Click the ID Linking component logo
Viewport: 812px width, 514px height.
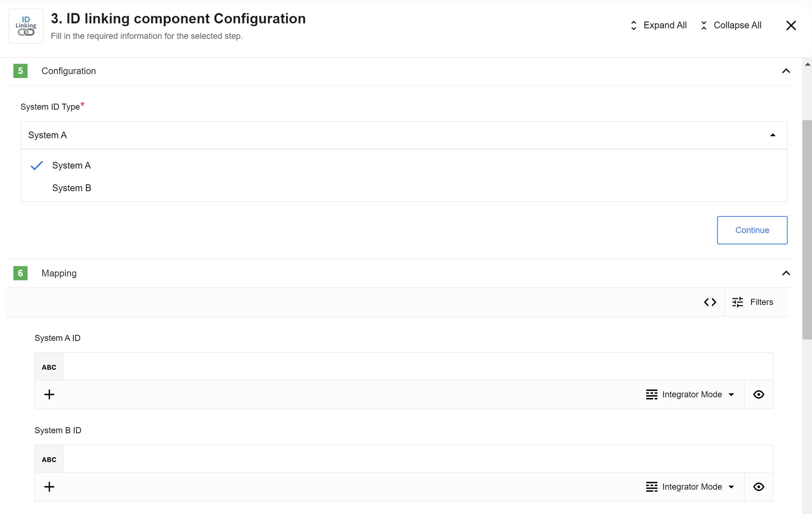(x=26, y=26)
